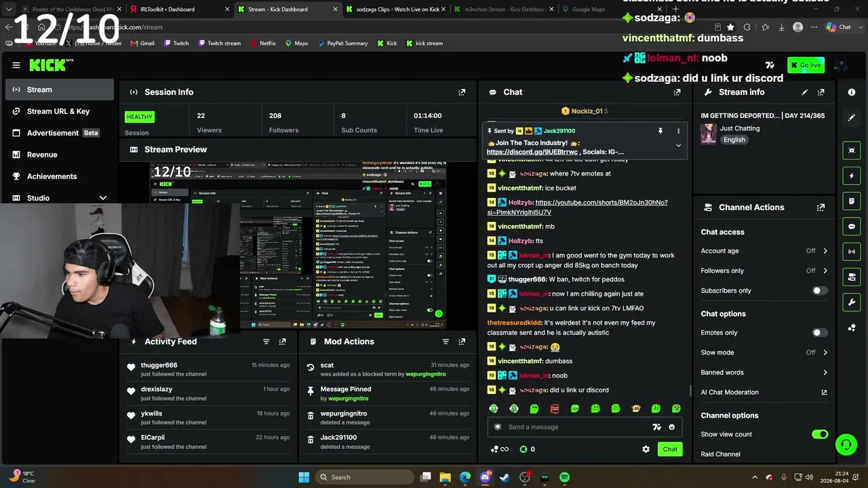
Task: Click the Go live button
Action: pyautogui.click(x=806, y=65)
